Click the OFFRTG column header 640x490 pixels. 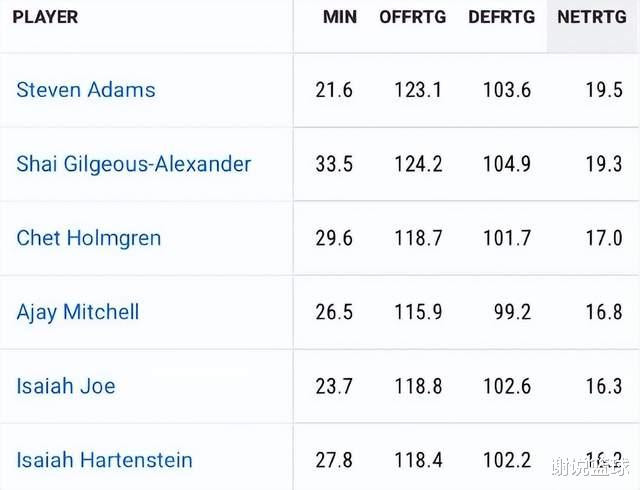coord(410,18)
